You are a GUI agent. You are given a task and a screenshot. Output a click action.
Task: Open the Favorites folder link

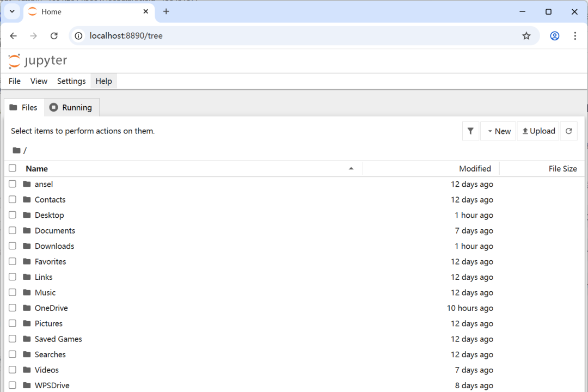[x=50, y=261]
